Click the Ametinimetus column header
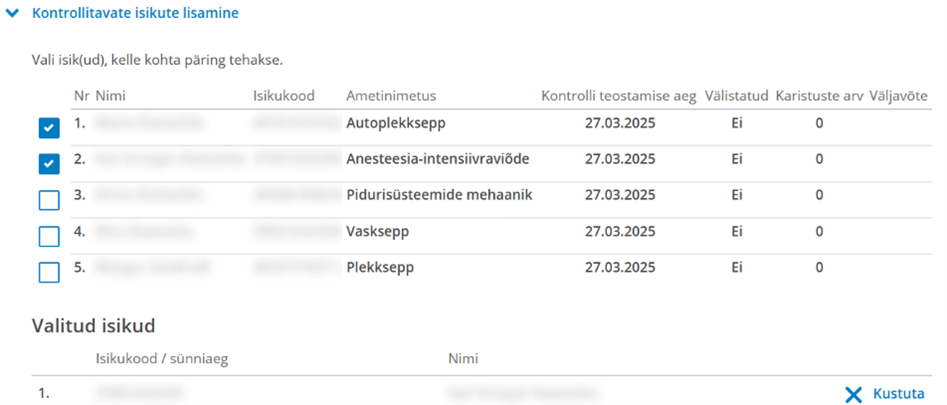Image resolution: width=947 pixels, height=405 pixels. coord(391,96)
